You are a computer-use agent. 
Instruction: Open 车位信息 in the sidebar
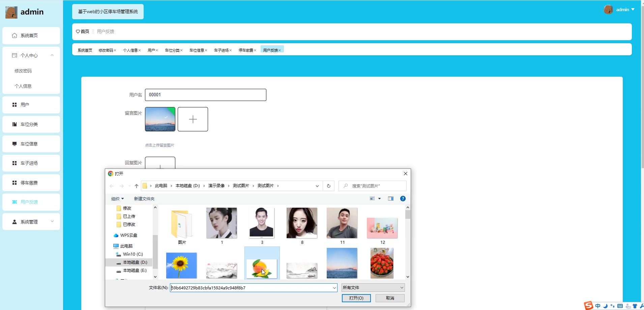(x=31, y=144)
